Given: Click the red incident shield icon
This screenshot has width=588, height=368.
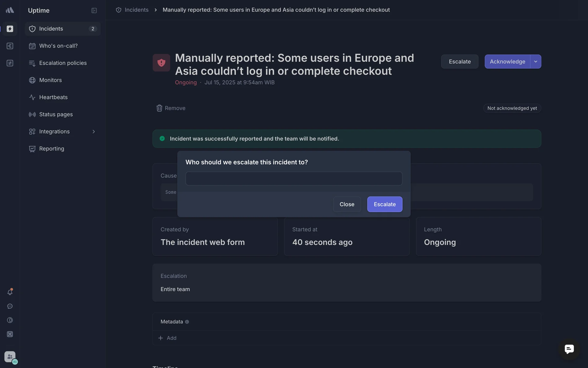Looking at the screenshot, I should pyautogui.click(x=161, y=63).
